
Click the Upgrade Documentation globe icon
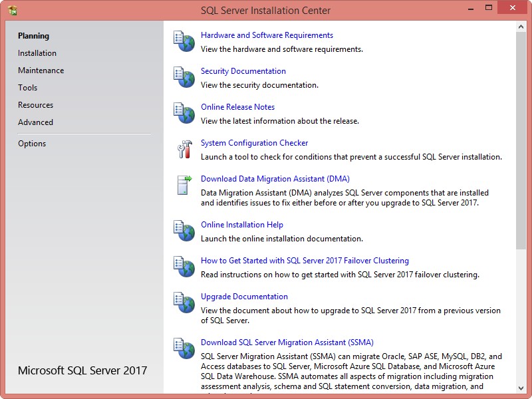(184, 303)
